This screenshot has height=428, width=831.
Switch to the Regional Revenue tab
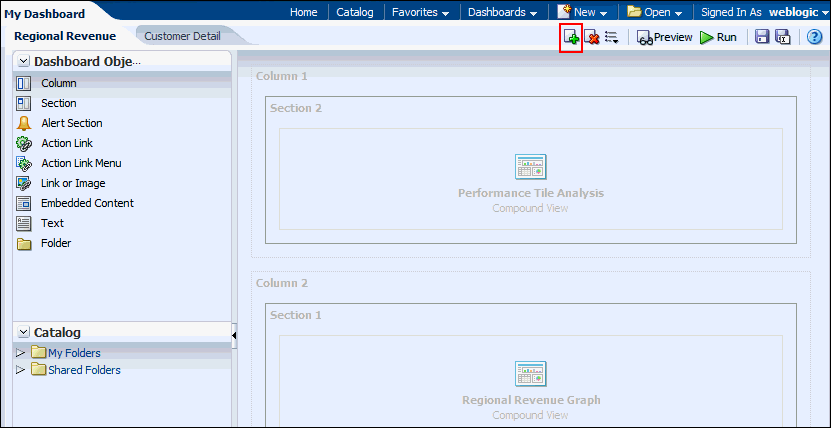click(x=65, y=37)
